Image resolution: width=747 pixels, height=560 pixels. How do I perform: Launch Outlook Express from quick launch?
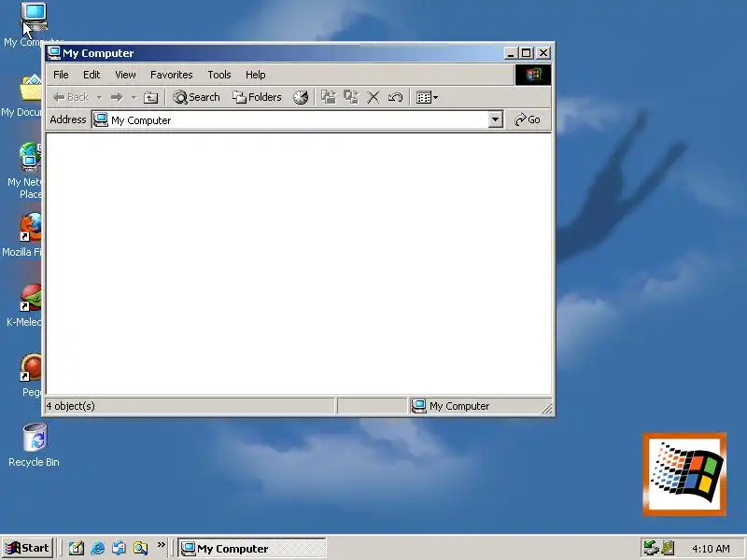120,548
